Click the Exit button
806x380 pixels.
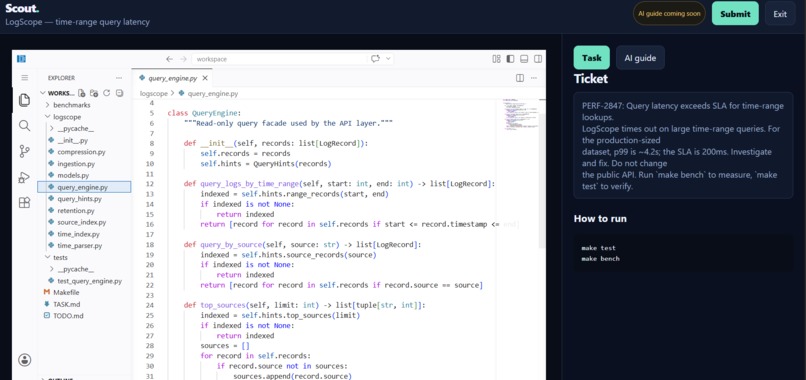tap(780, 13)
